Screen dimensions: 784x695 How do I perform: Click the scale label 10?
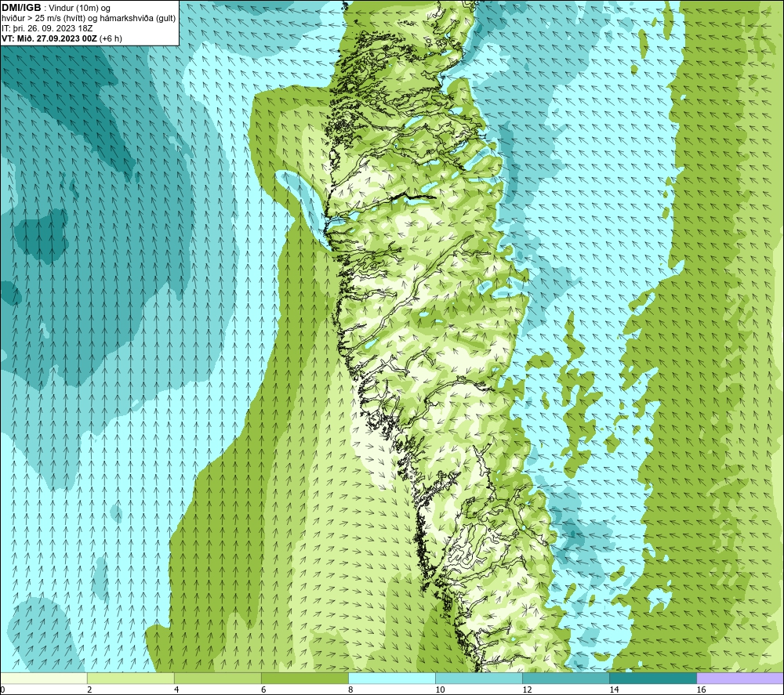[x=440, y=690]
